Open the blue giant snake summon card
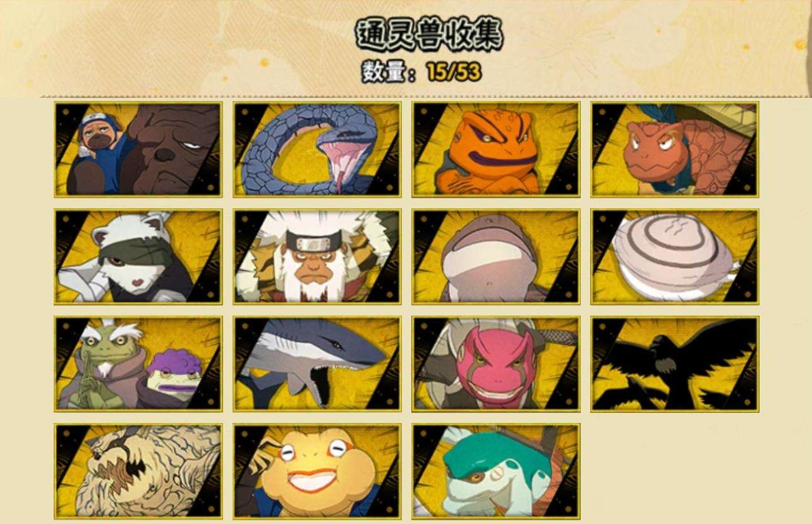This screenshot has height=524, width=812. click(317, 150)
